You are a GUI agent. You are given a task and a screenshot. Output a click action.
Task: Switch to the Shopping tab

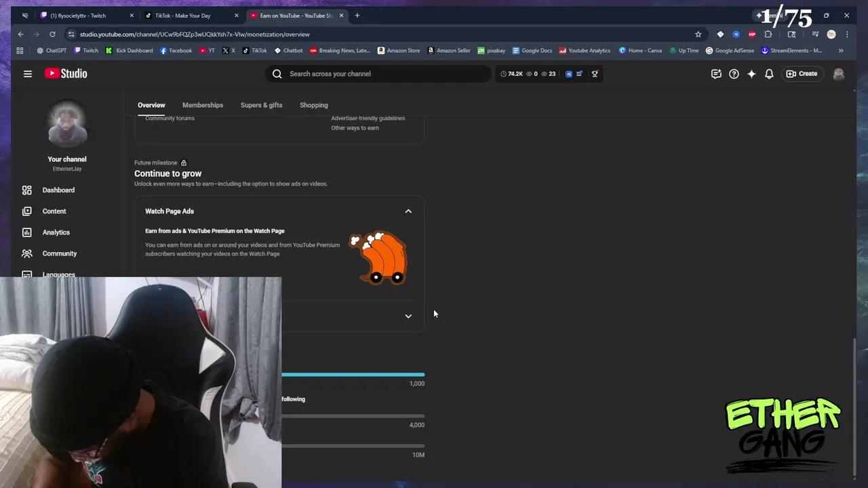coord(314,105)
